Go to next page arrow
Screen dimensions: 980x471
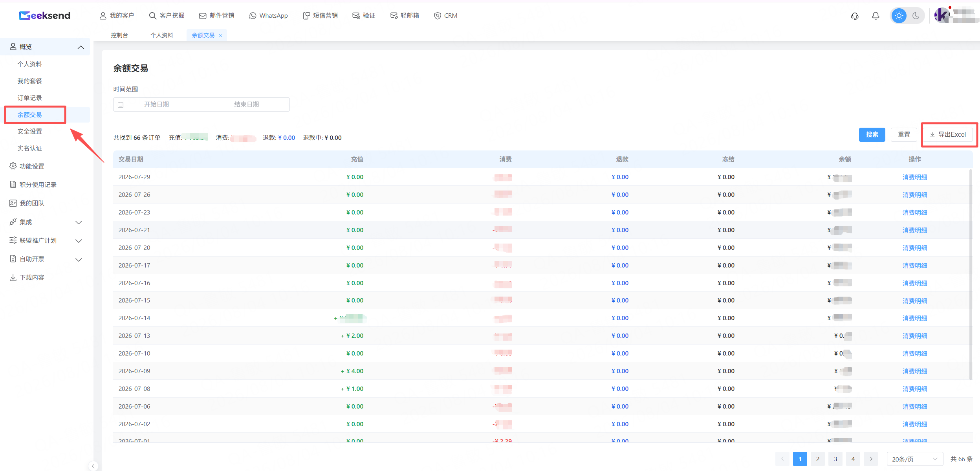871,459
